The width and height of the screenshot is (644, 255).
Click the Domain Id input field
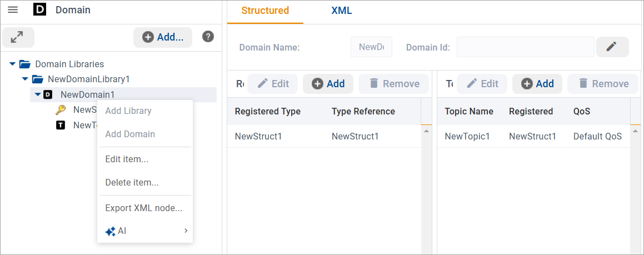pos(525,47)
